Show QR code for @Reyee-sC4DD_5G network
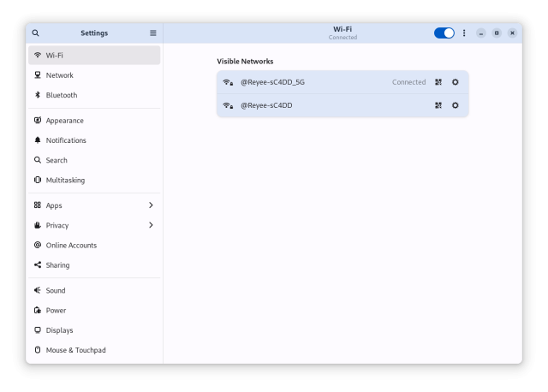 click(438, 82)
